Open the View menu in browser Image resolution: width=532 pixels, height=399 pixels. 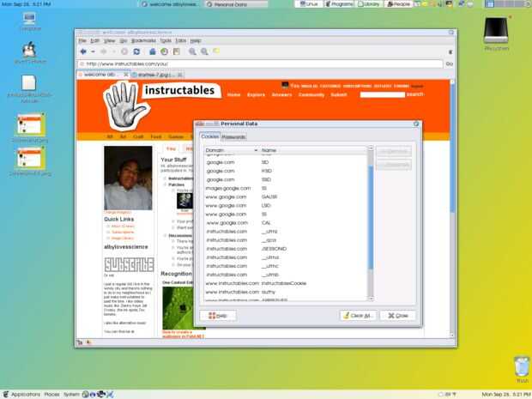(x=109, y=40)
